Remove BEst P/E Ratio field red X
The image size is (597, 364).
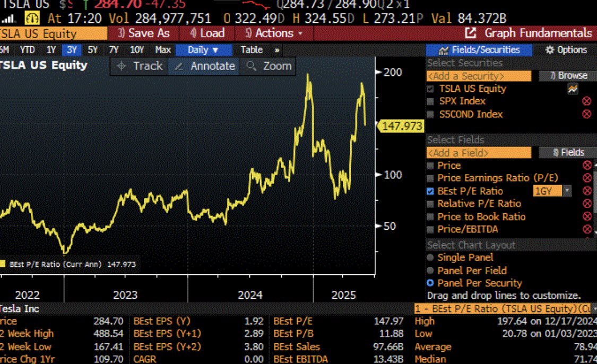click(587, 191)
